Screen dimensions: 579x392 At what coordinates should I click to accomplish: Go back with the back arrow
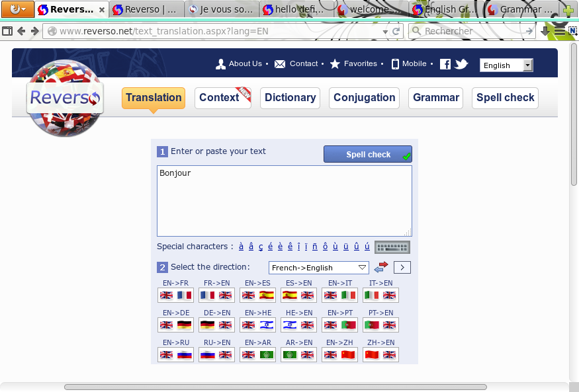[21, 31]
